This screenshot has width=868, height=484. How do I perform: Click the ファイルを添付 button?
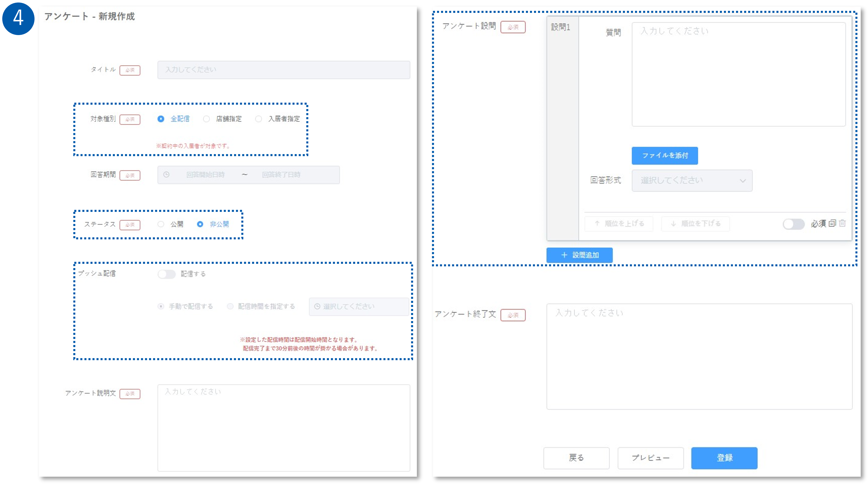664,155
